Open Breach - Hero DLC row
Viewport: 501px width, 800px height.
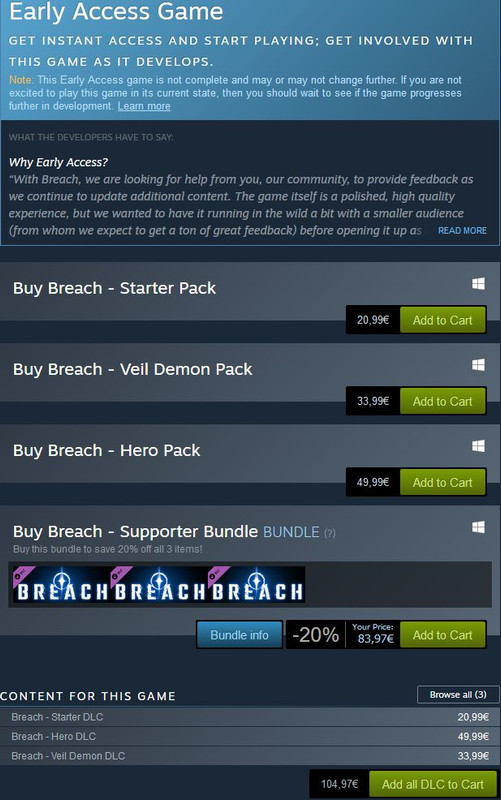[250, 736]
